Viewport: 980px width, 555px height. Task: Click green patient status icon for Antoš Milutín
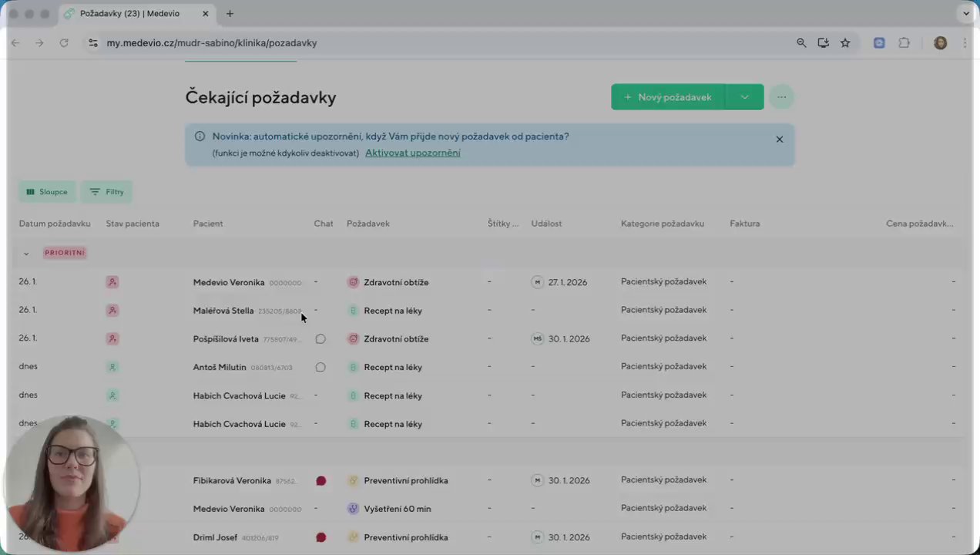[x=112, y=368]
